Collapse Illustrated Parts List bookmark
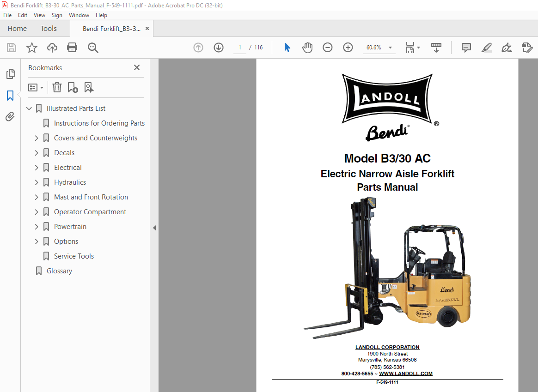Screen dimensions: 538x392 click(29, 109)
